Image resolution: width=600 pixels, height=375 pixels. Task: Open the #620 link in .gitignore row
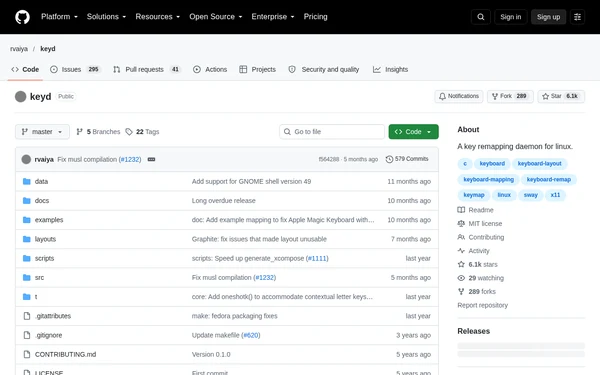251,335
